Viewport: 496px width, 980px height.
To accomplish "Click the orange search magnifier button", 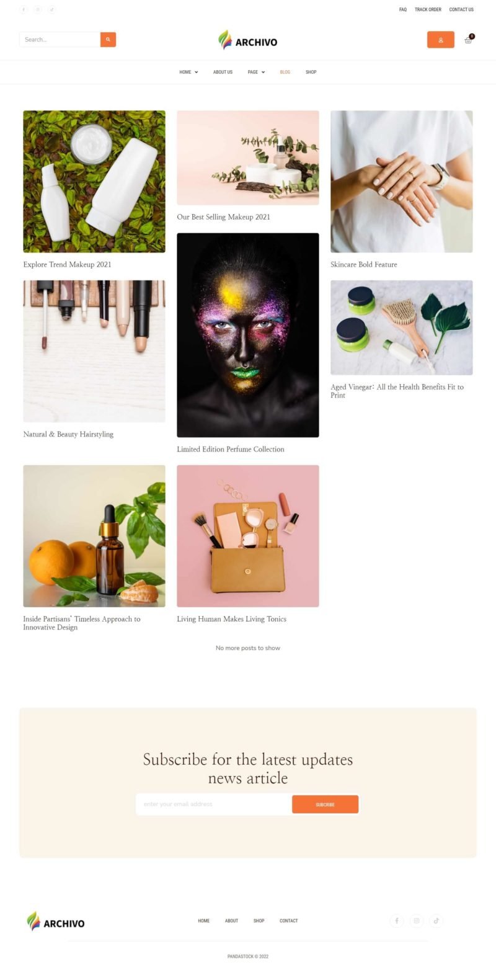I will 108,40.
